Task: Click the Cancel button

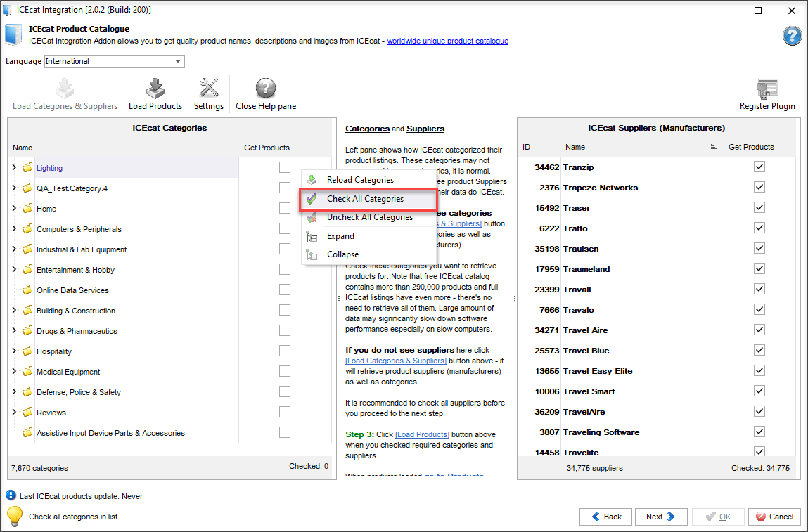Action: 774,517
